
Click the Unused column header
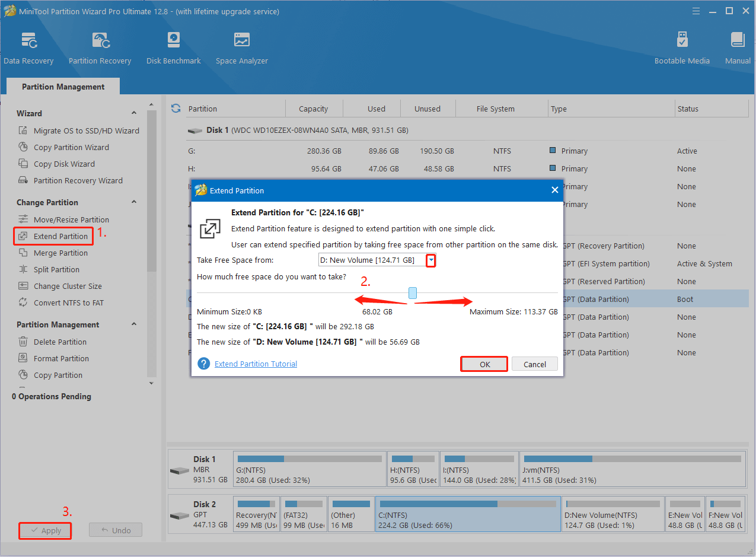[x=428, y=109]
